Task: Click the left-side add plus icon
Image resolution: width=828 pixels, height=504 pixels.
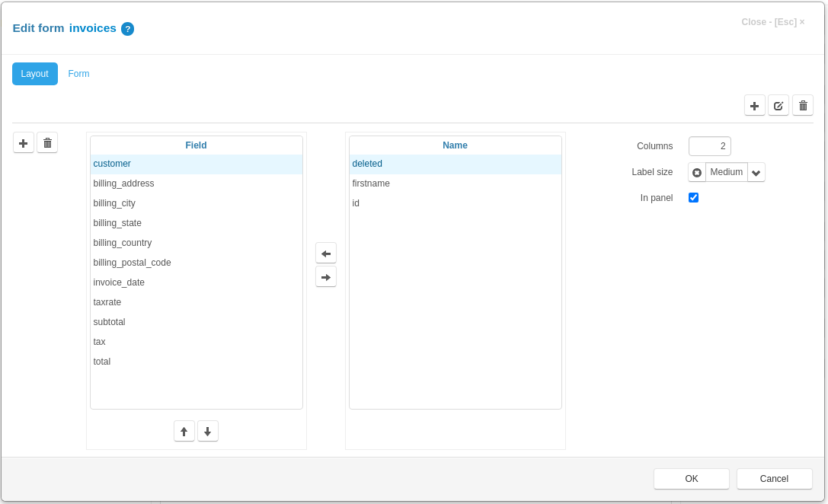Action: [x=24, y=143]
